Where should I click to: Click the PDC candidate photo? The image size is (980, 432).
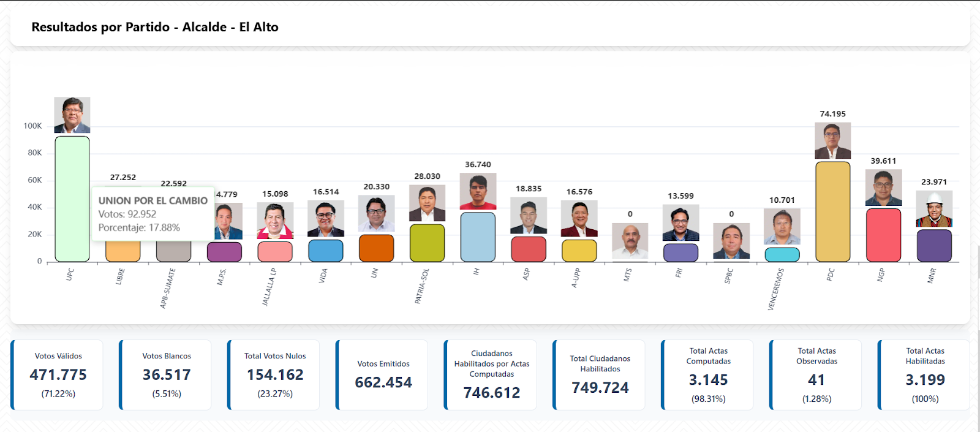coord(832,141)
